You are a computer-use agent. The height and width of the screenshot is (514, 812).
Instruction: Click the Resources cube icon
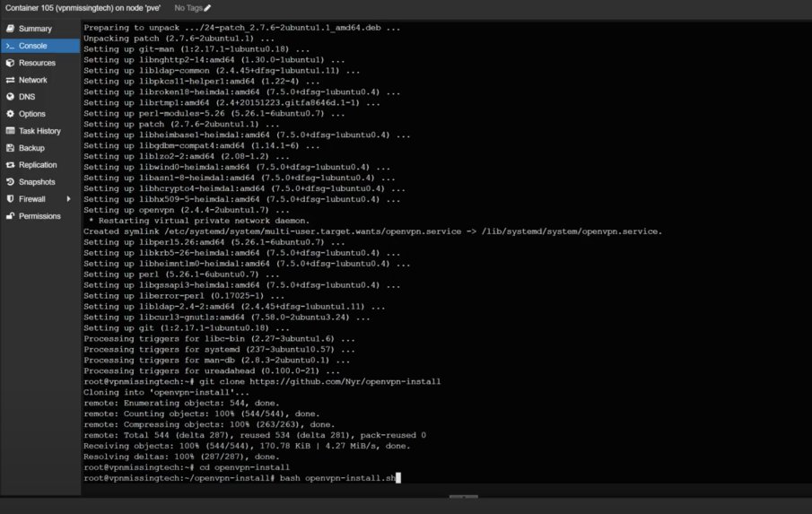(x=10, y=63)
